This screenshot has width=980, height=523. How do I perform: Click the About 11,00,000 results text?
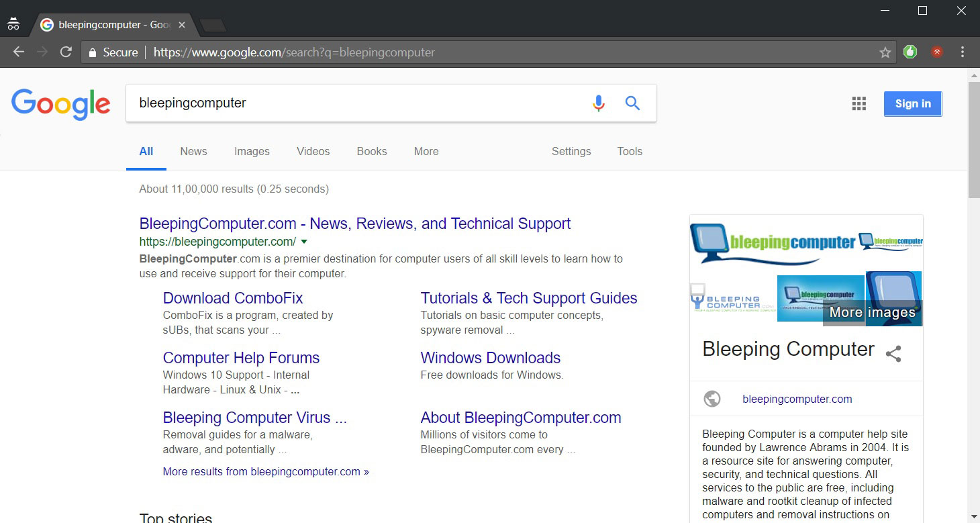(234, 189)
